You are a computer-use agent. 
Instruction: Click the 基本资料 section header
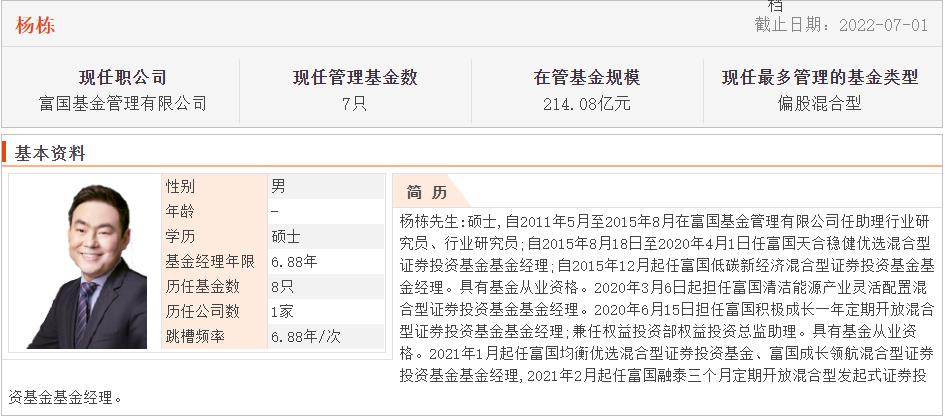tap(50, 153)
